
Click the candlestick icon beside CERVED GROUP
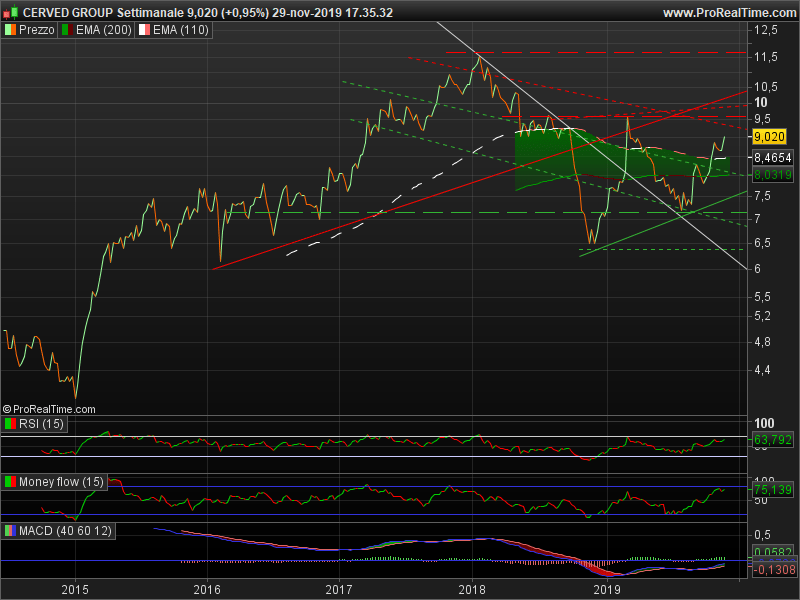click(x=12, y=12)
